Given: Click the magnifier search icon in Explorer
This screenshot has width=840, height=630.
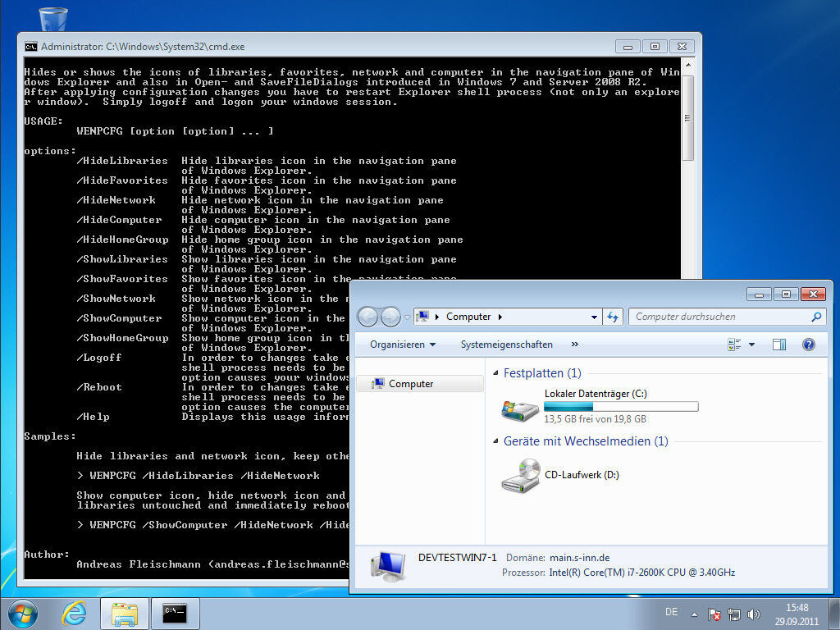Looking at the screenshot, I should click(816, 317).
